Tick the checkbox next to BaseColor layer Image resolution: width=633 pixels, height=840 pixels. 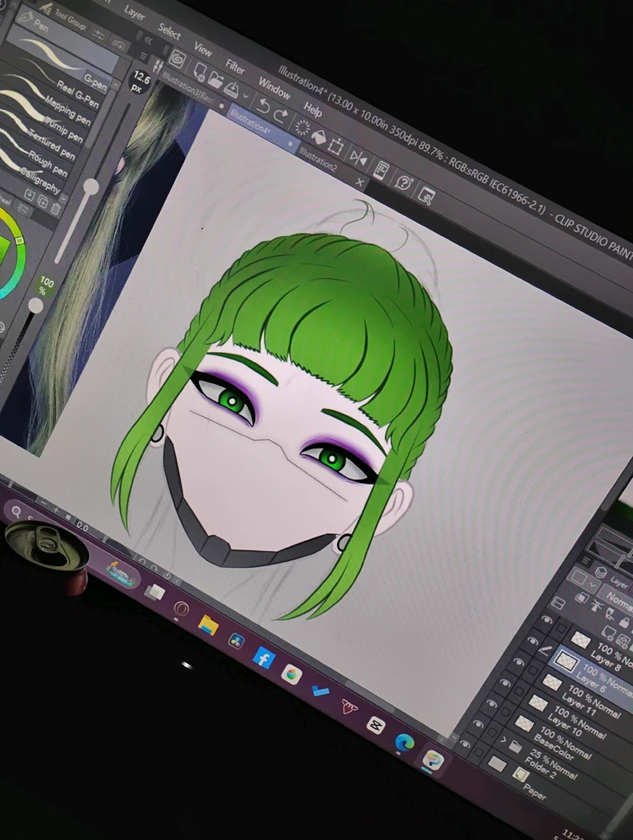505,711
